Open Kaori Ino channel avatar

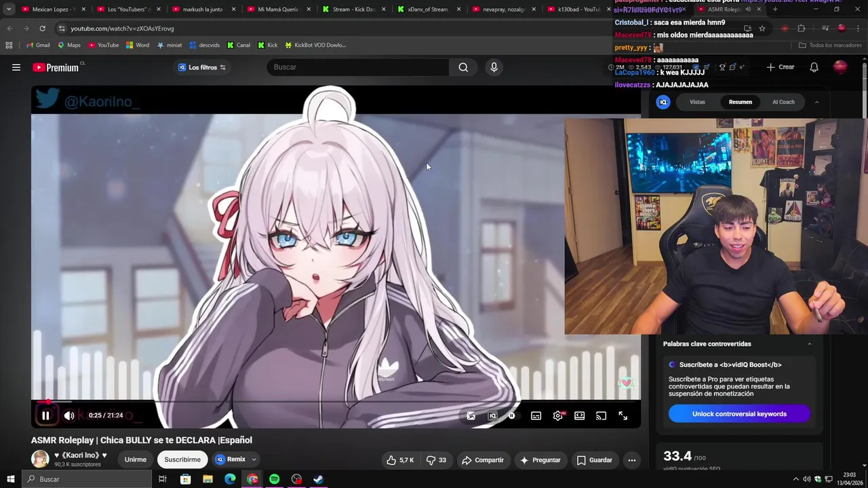[40, 459]
